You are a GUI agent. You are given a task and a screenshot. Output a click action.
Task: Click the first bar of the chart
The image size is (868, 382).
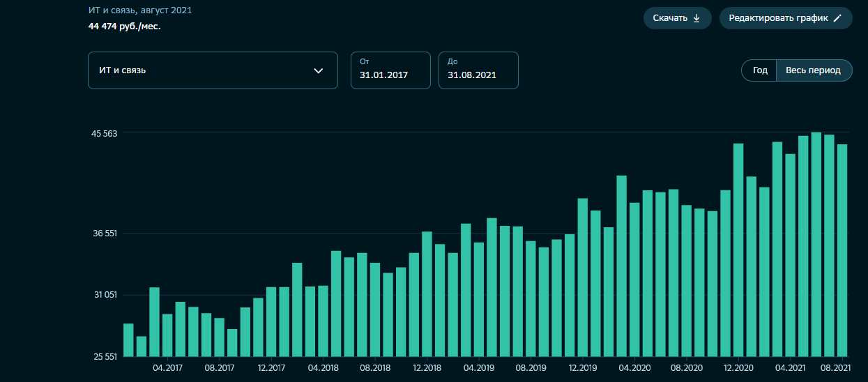click(x=128, y=339)
